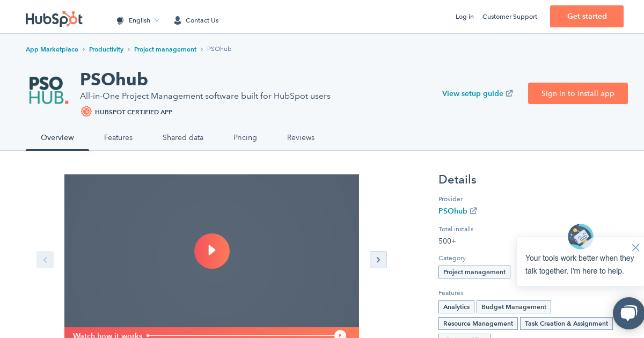The image size is (644, 338).
Task: Open the external link icon beside View setup guide
Action: pyautogui.click(x=509, y=93)
